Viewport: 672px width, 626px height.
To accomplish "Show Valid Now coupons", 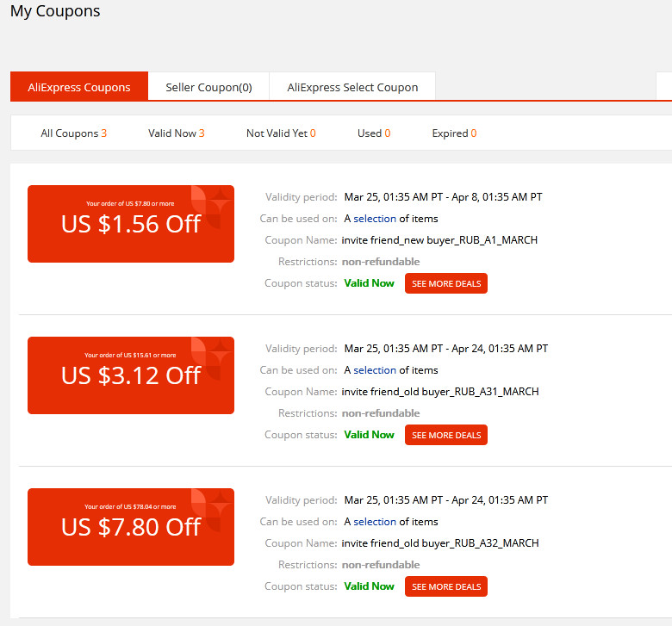I will click(x=176, y=133).
